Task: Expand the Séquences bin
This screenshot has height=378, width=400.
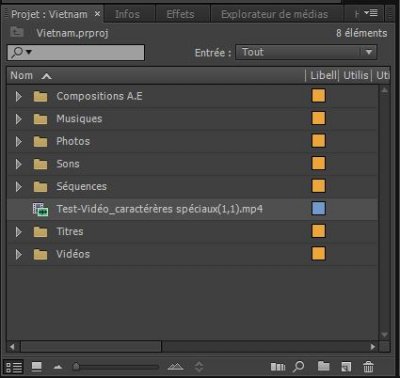Action: click(19, 187)
